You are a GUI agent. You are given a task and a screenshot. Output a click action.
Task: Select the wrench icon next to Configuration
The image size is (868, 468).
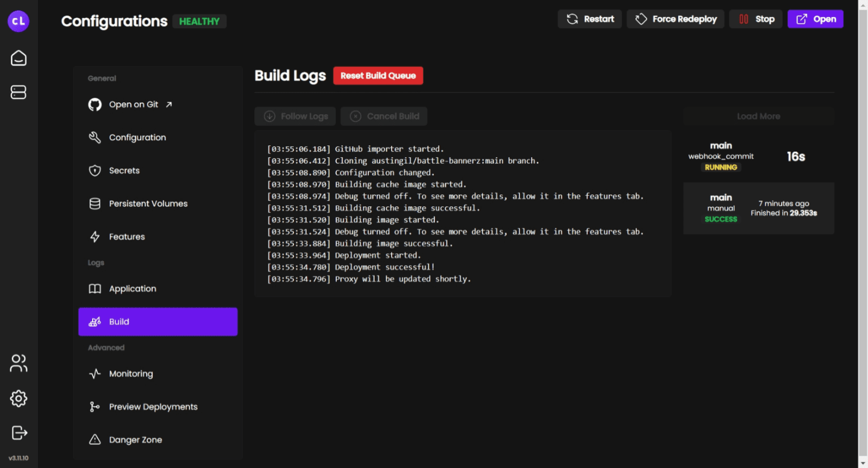pyautogui.click(x=95, y=137)
